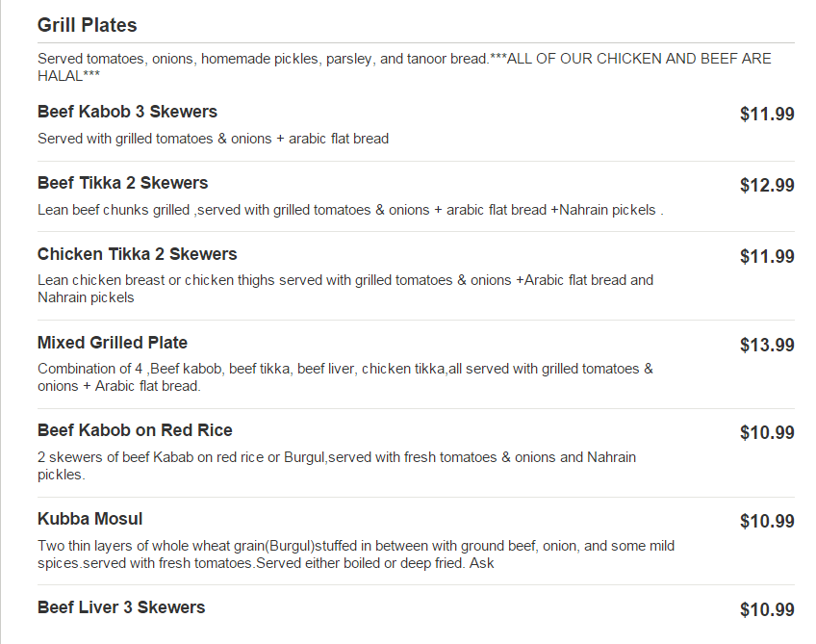
Task: Select Beef Kabob on Red Rice
Action: (x=135, y=430)
